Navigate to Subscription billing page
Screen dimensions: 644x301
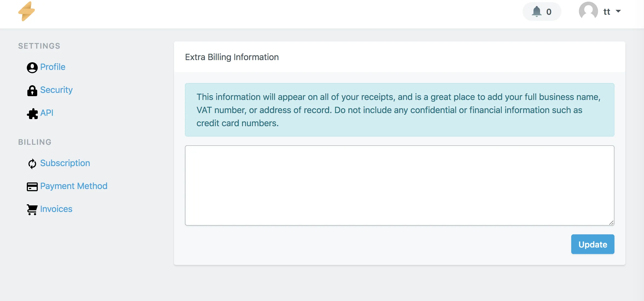[65, 163]
